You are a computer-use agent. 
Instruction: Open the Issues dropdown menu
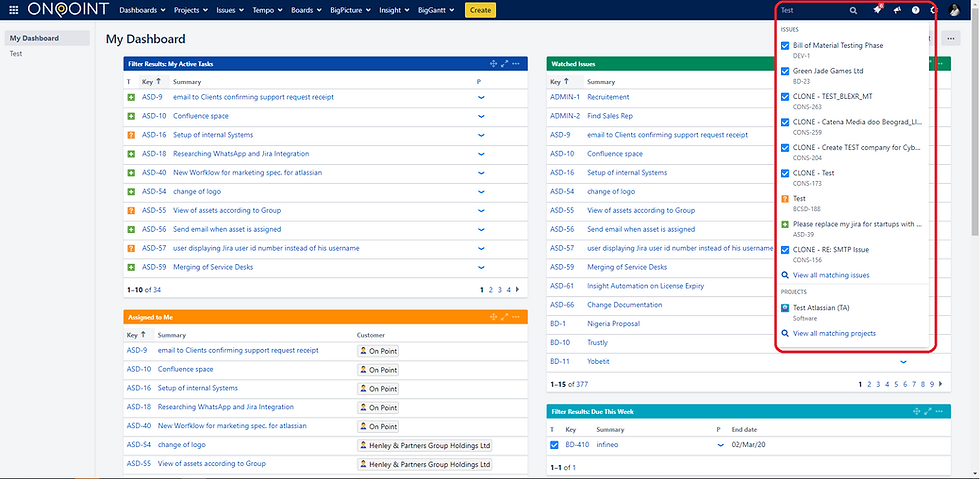pyautogui.click(x=230, y=10)
